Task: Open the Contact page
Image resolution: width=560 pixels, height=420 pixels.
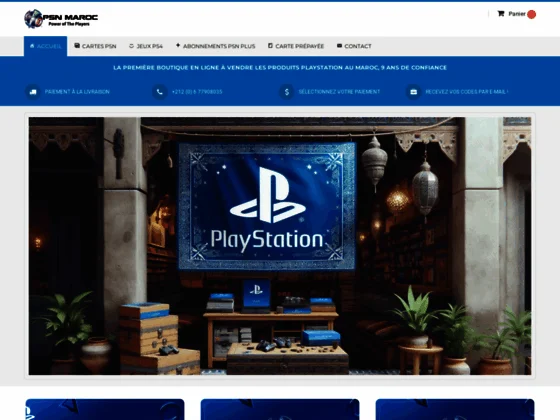Action: [x=354, y=46]
